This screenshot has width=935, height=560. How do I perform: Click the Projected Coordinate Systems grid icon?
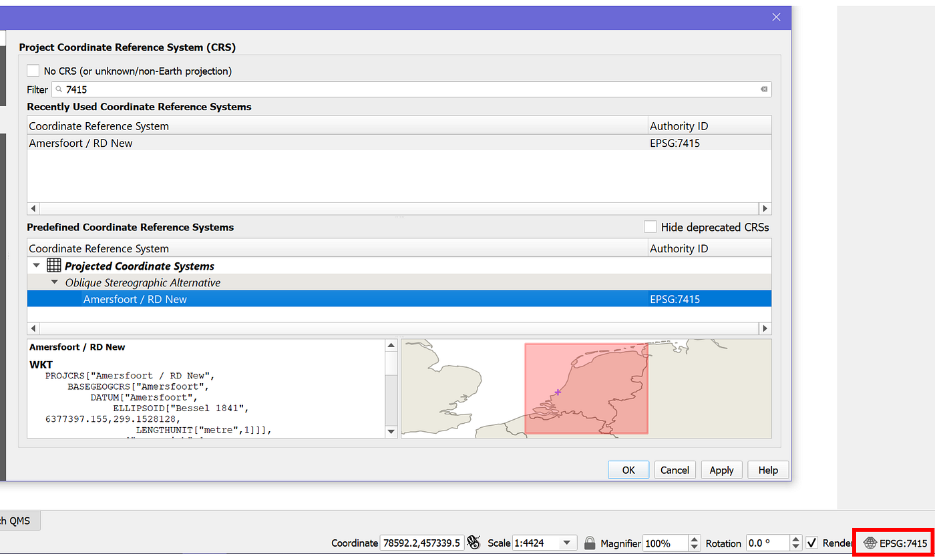pyautogui.click(x=54, y=266)
